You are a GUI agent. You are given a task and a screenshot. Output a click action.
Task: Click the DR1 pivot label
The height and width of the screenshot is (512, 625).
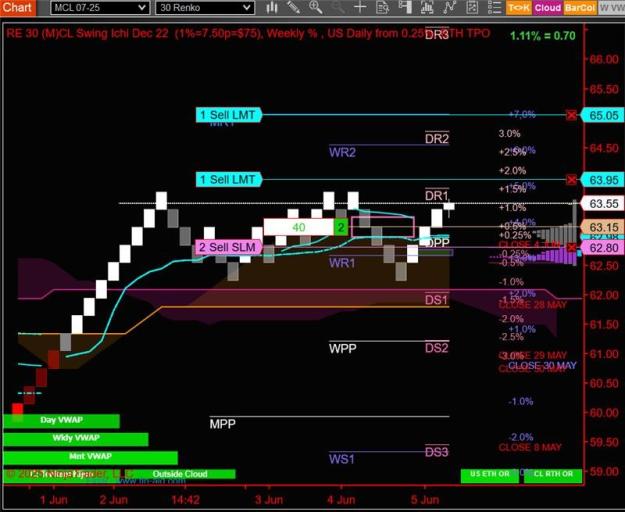(437, 196)
